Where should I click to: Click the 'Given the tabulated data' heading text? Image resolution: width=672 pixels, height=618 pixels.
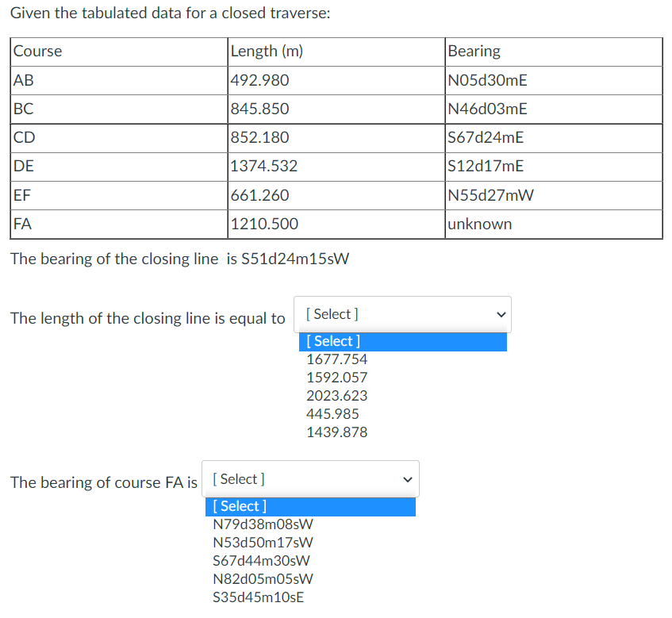pos(170,13)
